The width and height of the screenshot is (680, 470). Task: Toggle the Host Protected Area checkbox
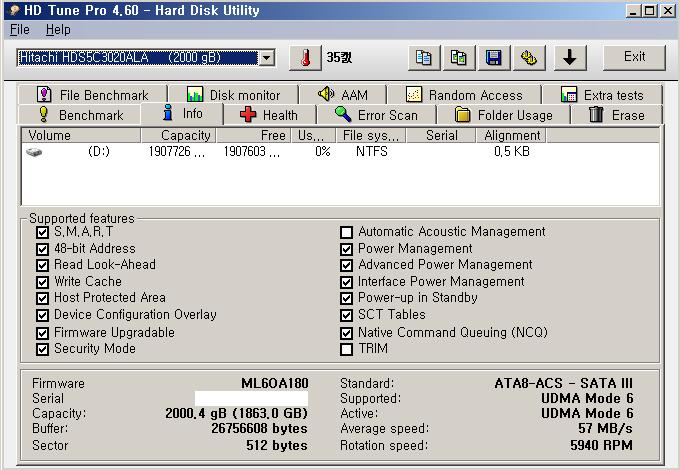[x=42, y=298]
